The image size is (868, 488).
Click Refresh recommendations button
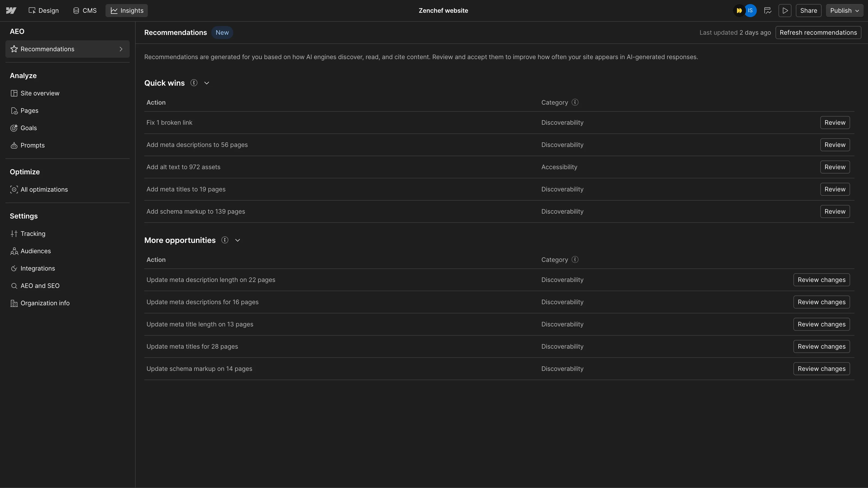point(818,33)
